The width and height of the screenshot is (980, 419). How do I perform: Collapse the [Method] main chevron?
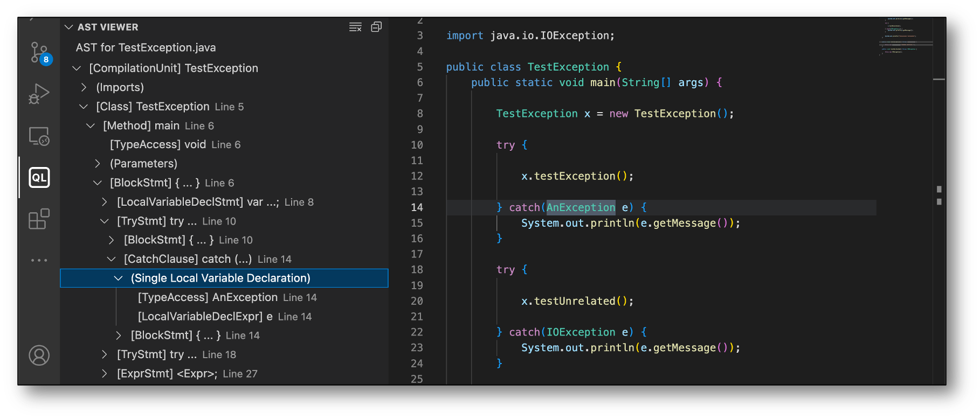(x=91, y=125)
